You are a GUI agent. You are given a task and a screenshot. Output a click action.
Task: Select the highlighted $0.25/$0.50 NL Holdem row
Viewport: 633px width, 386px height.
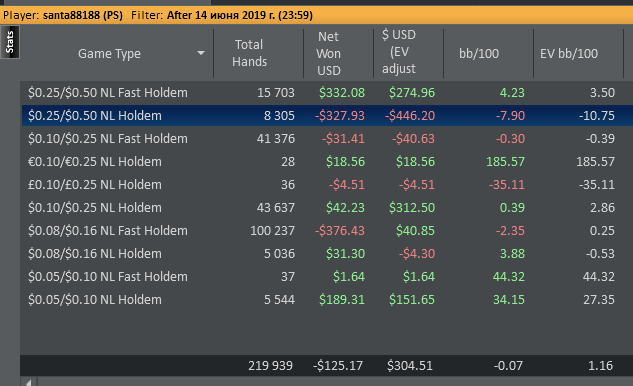pos(327,115)
